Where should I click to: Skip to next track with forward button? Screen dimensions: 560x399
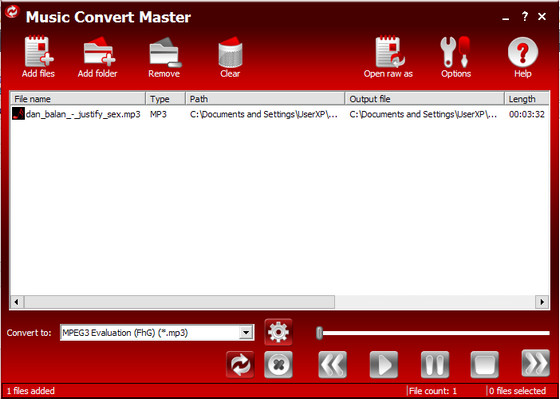click(536, 363)
